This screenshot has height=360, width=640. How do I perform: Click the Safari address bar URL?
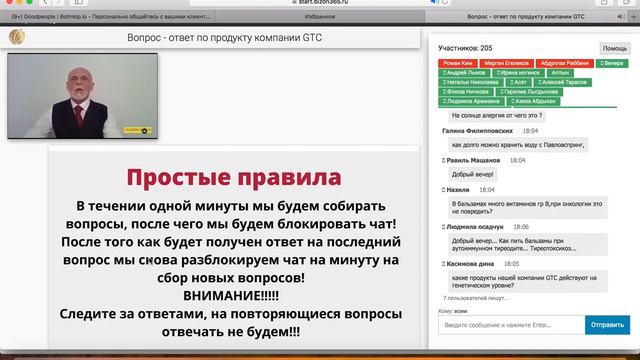tap(320, 2)
